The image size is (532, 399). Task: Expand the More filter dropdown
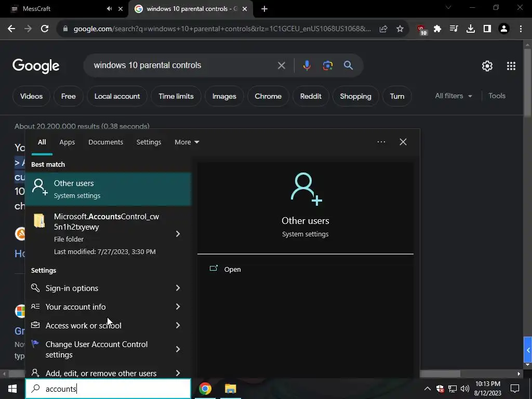pyautogui.click(x=187, y=142)
